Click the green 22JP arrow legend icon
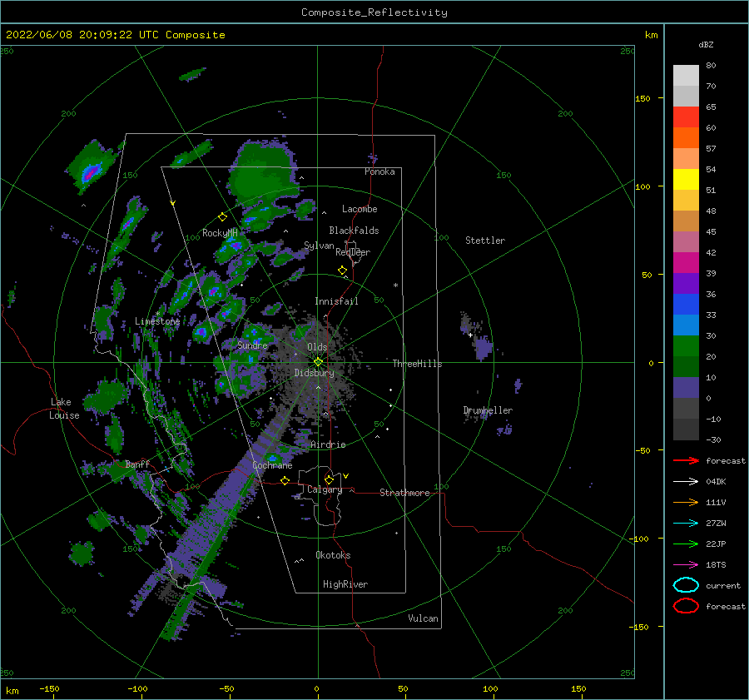 [x=686, y=544]
